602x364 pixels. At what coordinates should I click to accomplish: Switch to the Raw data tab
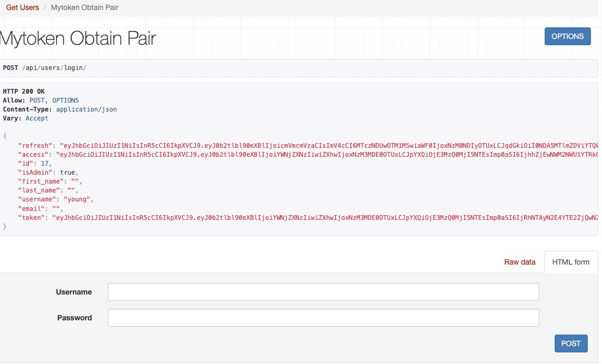coord(520,262)
